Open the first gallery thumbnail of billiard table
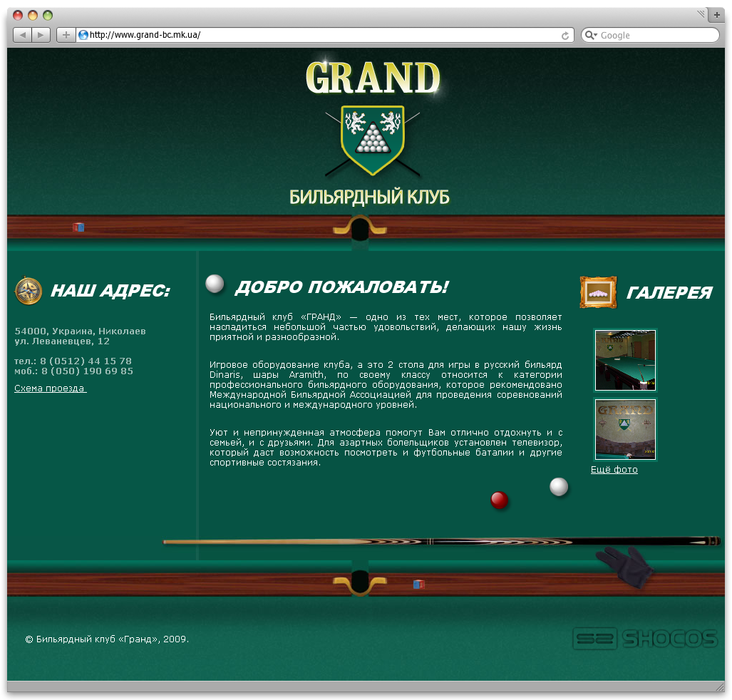The width and height of the screenshot is (732, 700). point(625,360)
